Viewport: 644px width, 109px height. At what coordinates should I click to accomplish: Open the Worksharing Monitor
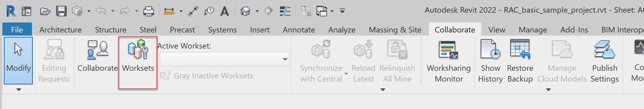click(449, 61)
